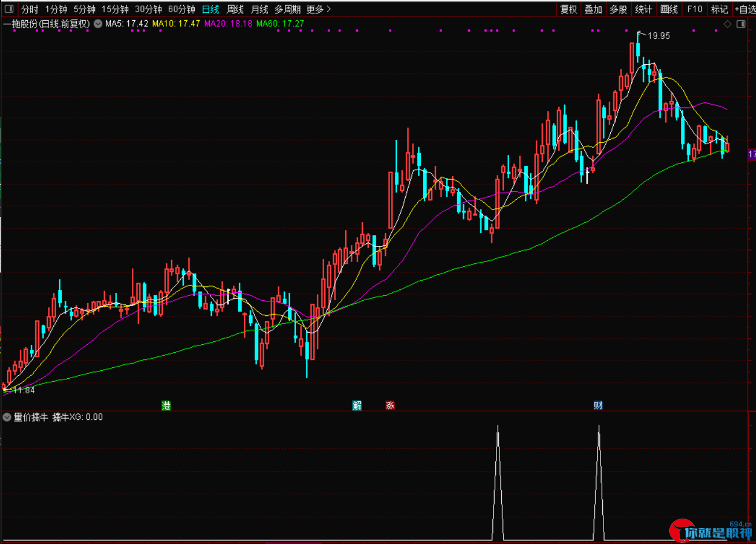756x544 pixels.
Task: Click the 复权 button
Action: pos(569,9)
